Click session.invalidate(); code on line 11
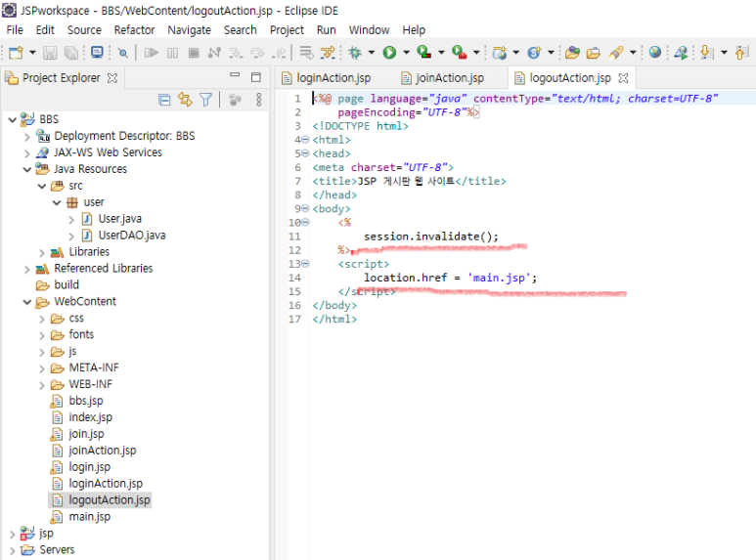756x560 pixels. coord(431,237)
